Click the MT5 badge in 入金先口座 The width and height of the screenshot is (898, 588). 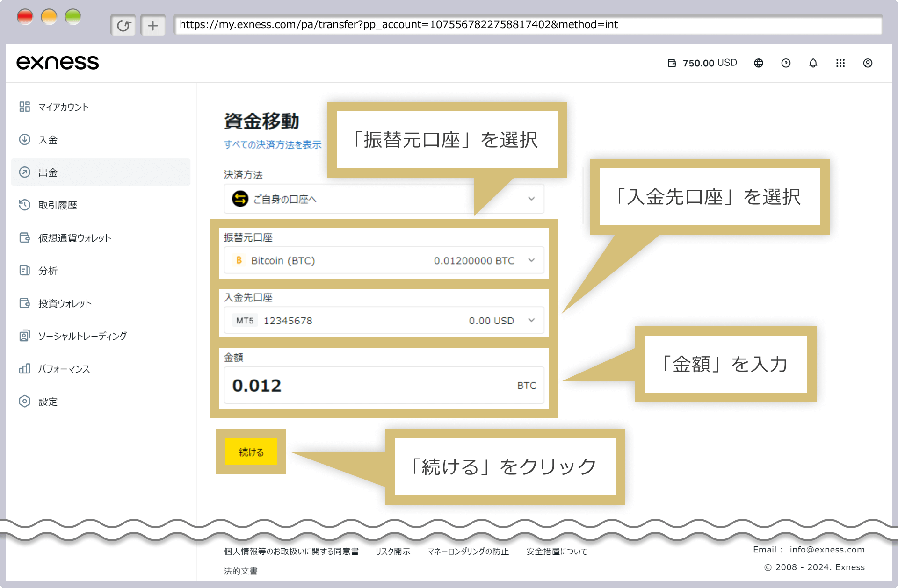(245, 320)
